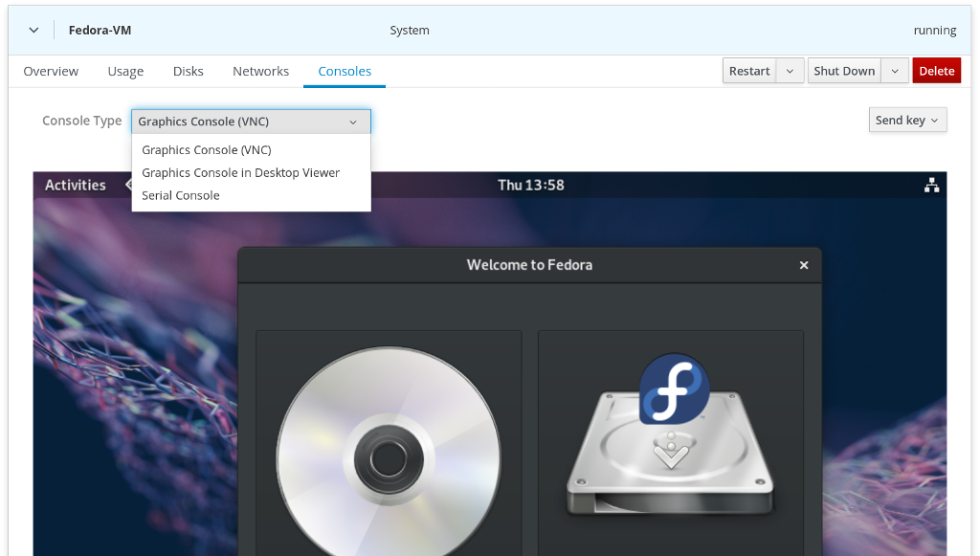Open the Disks tab
The width and height of the screenshot is (980, 556).
[189, 71]
